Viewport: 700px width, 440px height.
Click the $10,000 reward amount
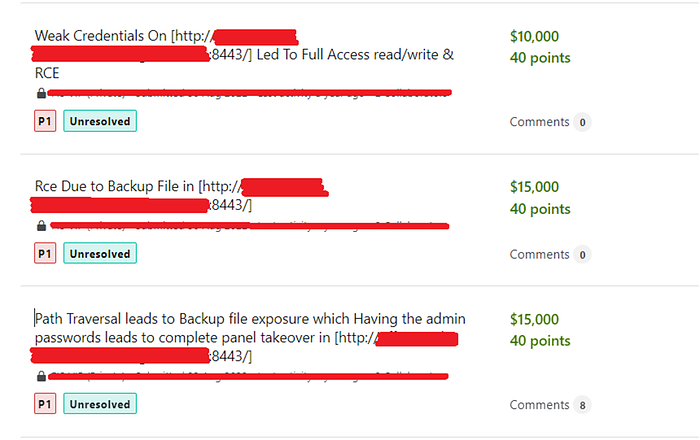(535, 36)
